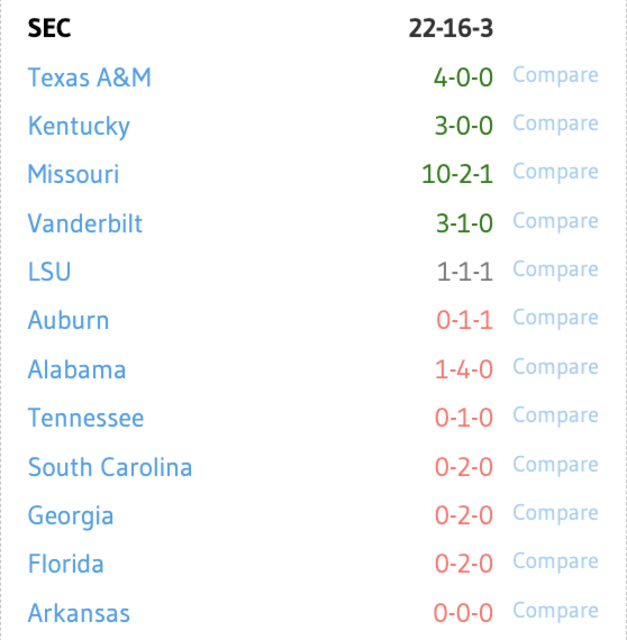Click Compare next to Missouri
The width and height of the screenshot is (627, 640).
click(556, 173)
